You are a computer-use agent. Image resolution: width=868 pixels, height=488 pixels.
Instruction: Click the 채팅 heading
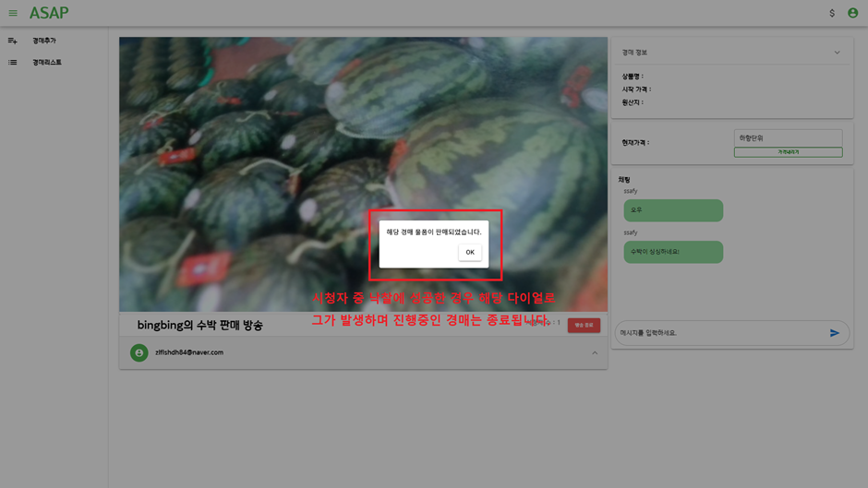(x=624, y=180)
